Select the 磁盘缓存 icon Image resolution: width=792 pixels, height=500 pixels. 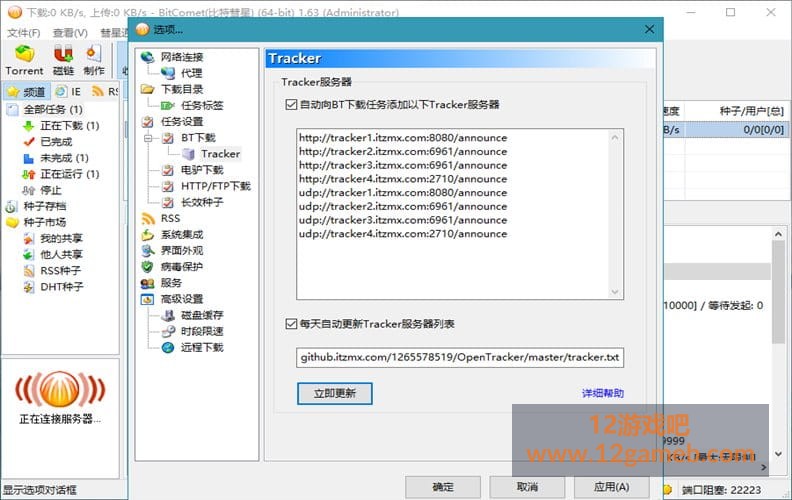(167, 316)
